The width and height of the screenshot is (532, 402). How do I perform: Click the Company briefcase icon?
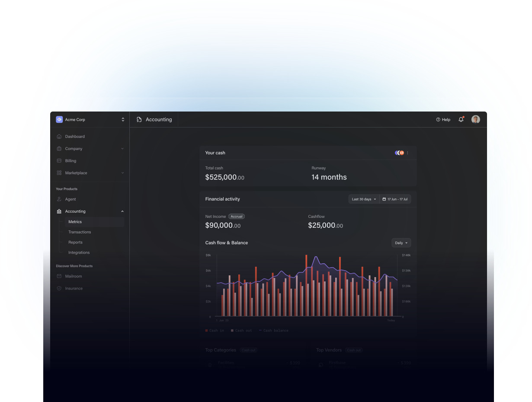coord(59,149)
